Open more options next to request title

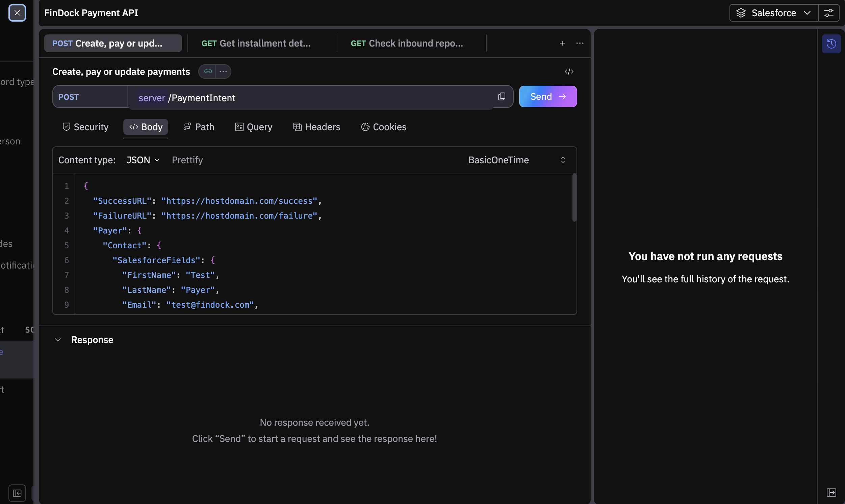[x=223, y=72]
